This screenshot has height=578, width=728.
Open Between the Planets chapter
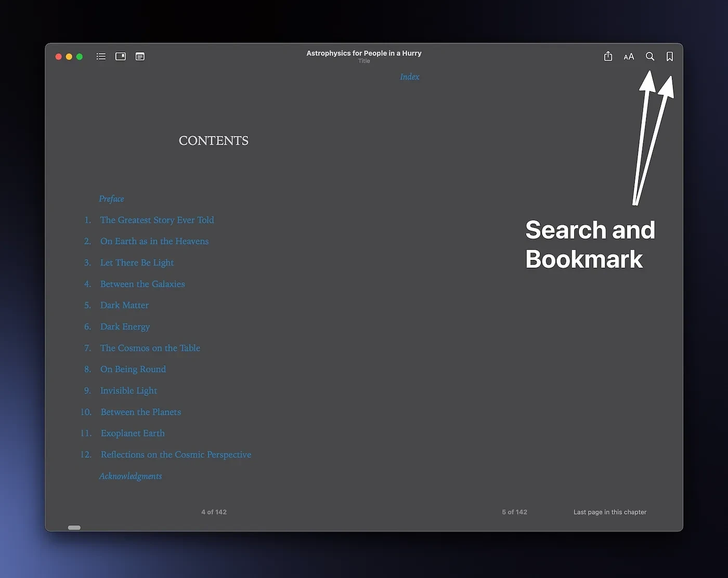[x=141, y=412]
